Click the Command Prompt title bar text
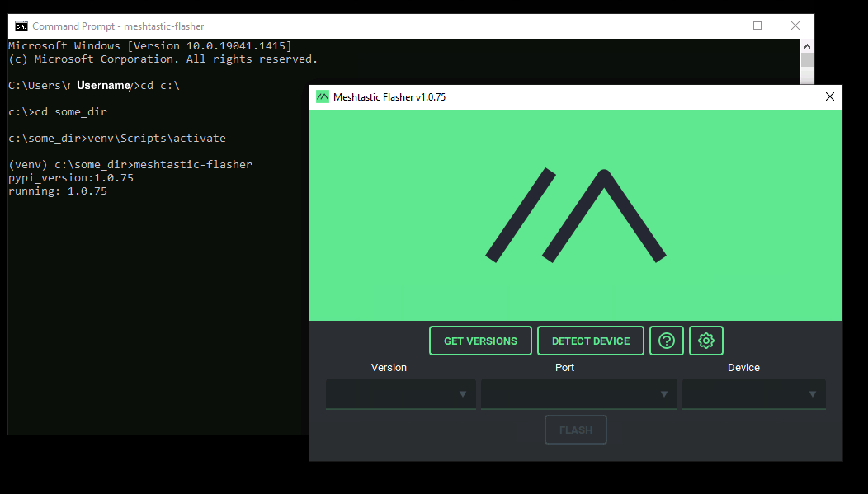 pos(118,26)
